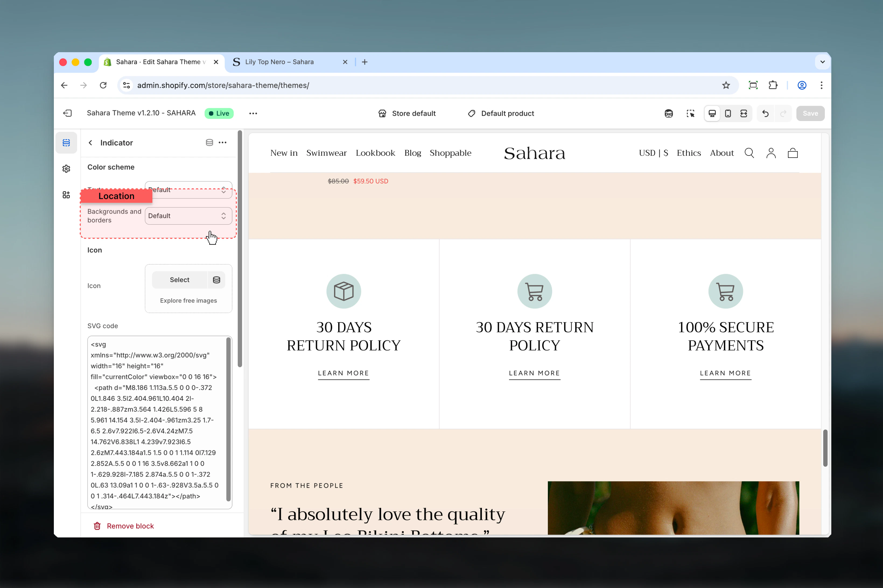The width and height of the screenshot is (883, 588).
Task: Open Swimwear menu in preview
Action: [327, 153]
